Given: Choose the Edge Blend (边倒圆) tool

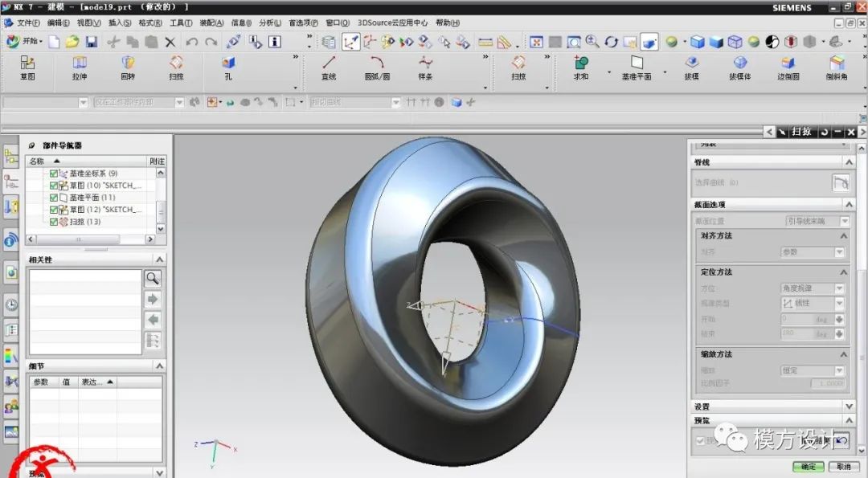Looking at the screenshot, I should click(788, 68).
